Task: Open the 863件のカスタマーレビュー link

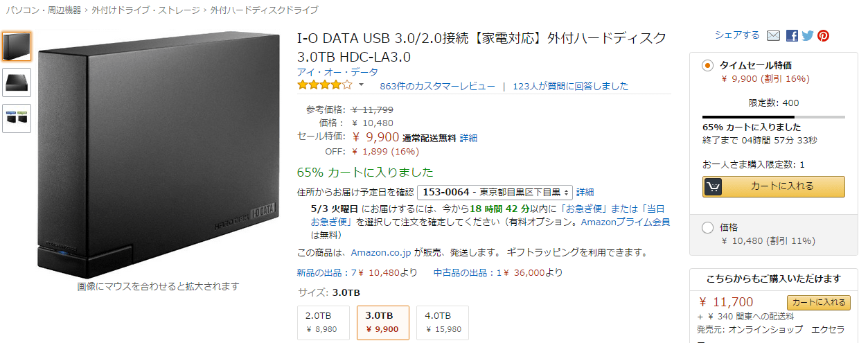Action: pos(437,86)
